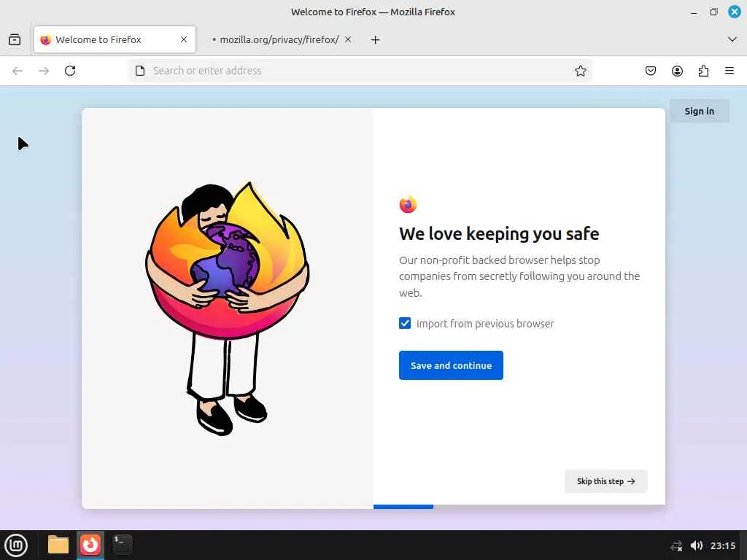Open the Files folder in taskbar
Image resolution: width=747 pixels, height=560 pixels.
click(58, 545)
